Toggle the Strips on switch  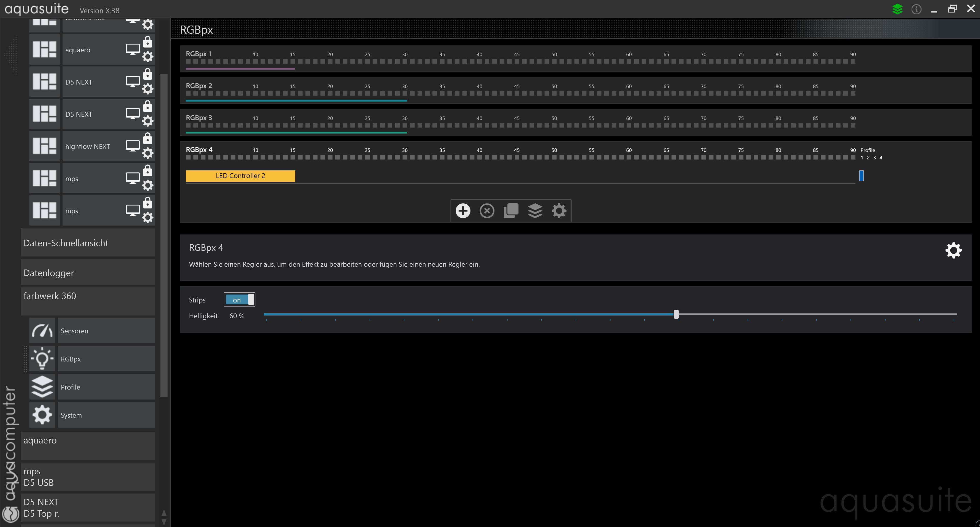(x=239, y=300)
